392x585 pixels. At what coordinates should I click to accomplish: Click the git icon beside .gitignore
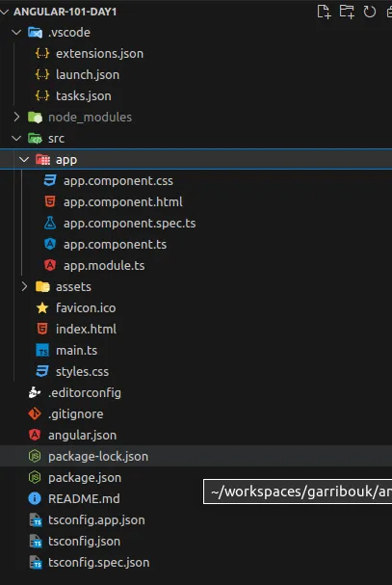pos(35,413)
